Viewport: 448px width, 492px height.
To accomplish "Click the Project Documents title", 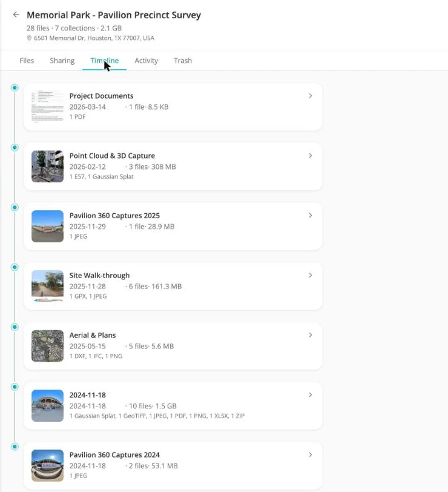I will pos(101,96).
